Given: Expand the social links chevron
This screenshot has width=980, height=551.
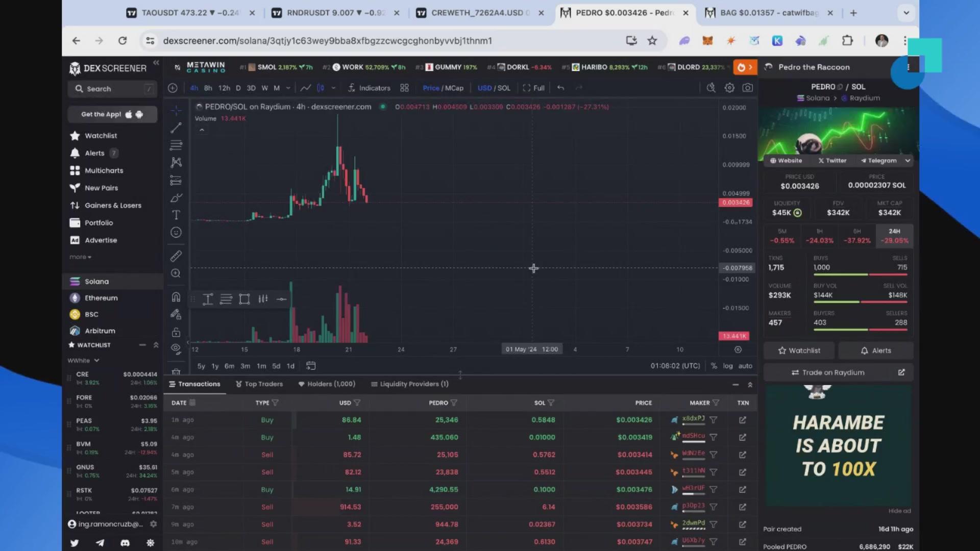Looking at the screenshot, I should point(908,161).
